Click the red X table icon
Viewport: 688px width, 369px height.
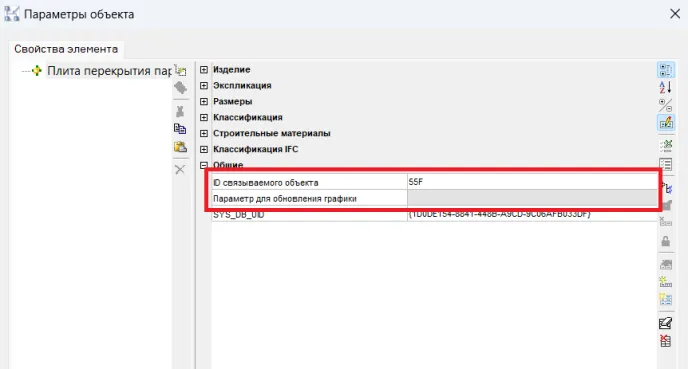click(x=666, y=341)
